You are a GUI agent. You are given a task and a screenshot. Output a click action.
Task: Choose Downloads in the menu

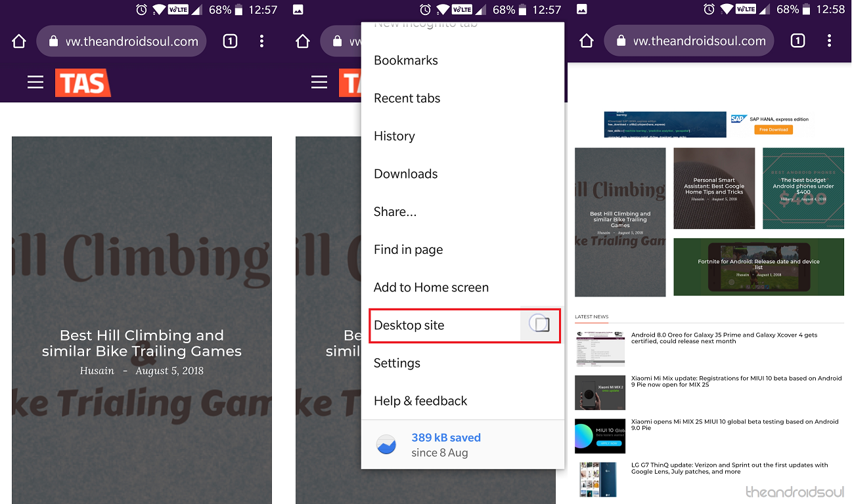(x=406, y=174)
